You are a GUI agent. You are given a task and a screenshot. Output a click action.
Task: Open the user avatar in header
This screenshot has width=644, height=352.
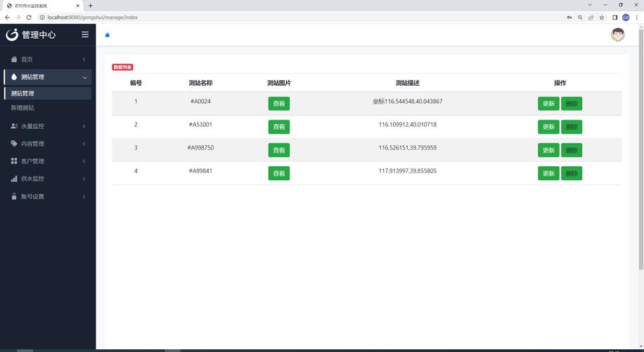pyautogui.click(x=617, y=35)
